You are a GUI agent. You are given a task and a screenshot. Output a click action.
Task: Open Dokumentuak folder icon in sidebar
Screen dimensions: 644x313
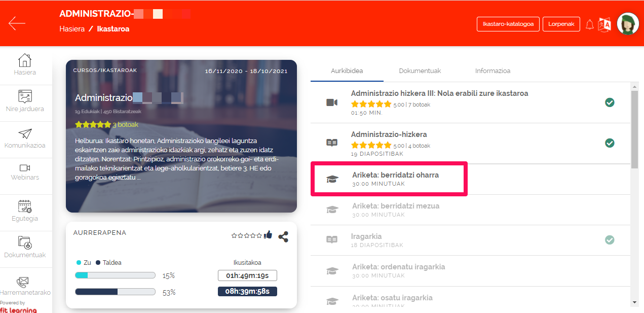(25, 242)
